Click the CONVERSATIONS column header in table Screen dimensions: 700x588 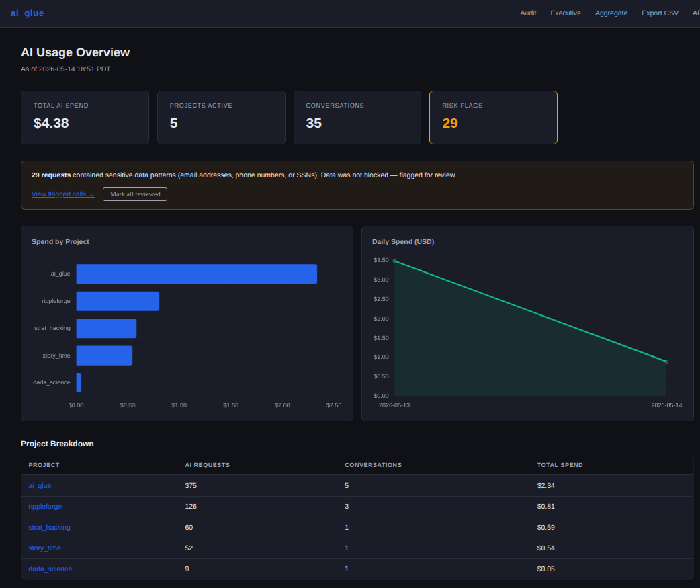click(374, 465)
